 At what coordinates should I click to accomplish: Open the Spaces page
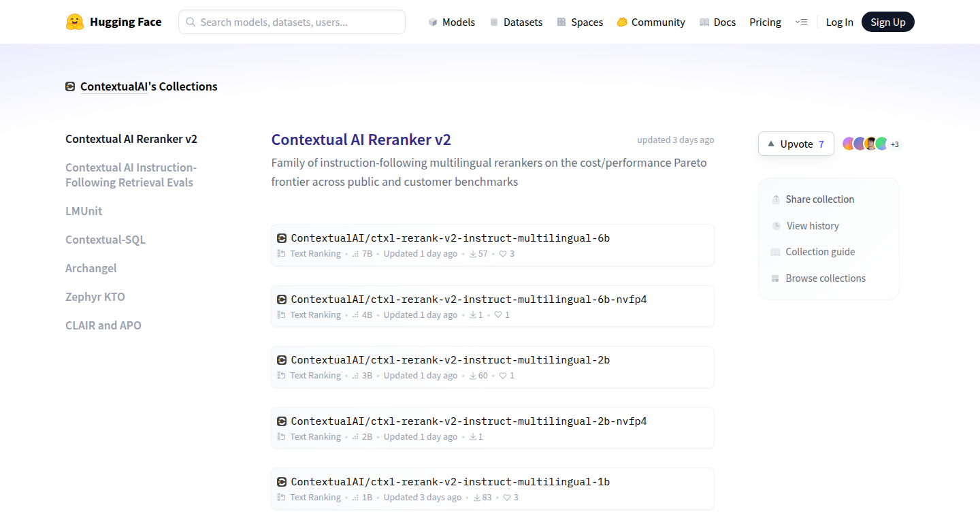click(x=580, y=22)
